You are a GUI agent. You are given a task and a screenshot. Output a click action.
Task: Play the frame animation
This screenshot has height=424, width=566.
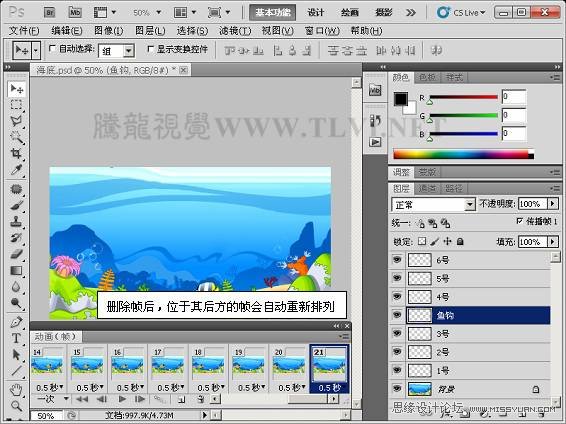tap(122, 399)
